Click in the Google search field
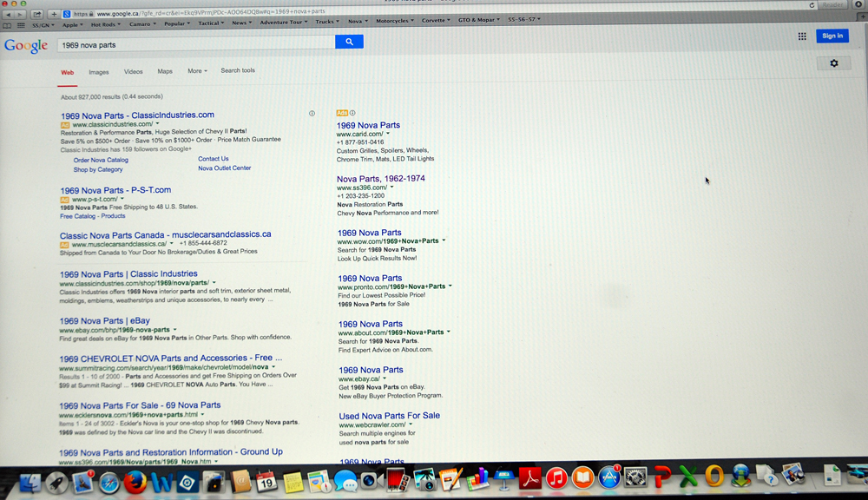Screen dimensions: 868x500 coord(195,43)
